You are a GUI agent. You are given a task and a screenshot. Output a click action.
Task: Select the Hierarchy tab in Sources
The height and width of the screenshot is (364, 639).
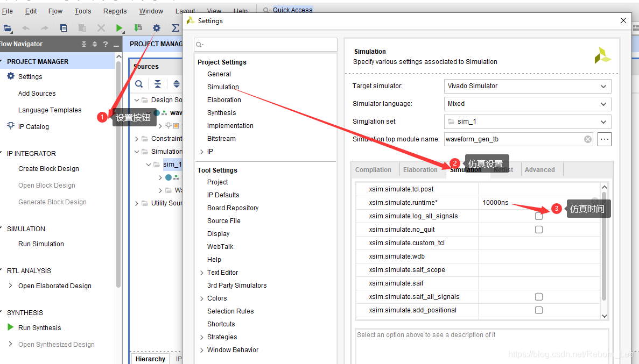[150, 359]
